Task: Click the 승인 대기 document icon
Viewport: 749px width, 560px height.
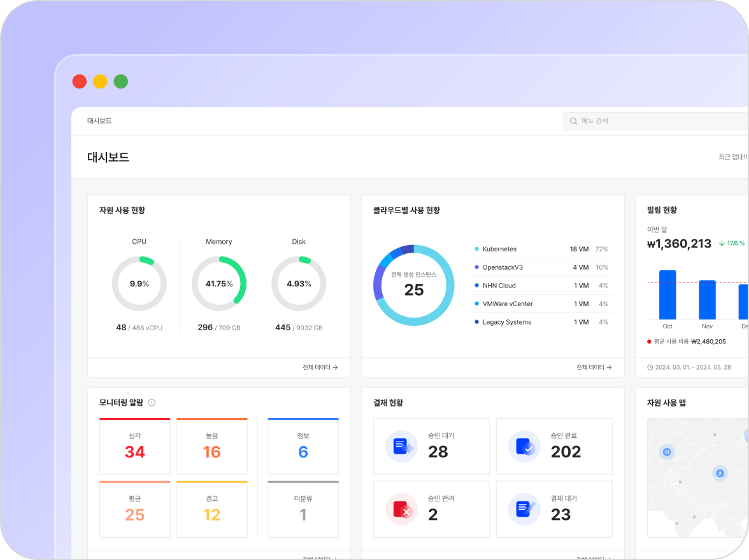Action: [401, 446]
